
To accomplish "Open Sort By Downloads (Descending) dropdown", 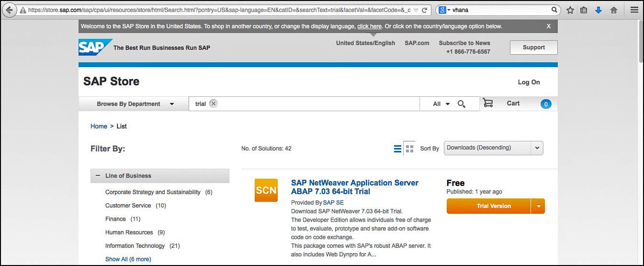I will 494,148.
